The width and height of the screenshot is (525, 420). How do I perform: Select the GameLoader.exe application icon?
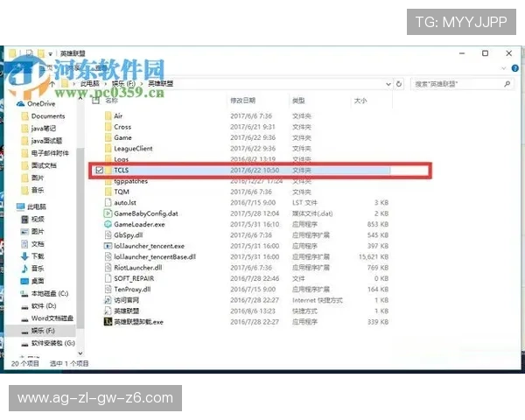pos(108,224)
